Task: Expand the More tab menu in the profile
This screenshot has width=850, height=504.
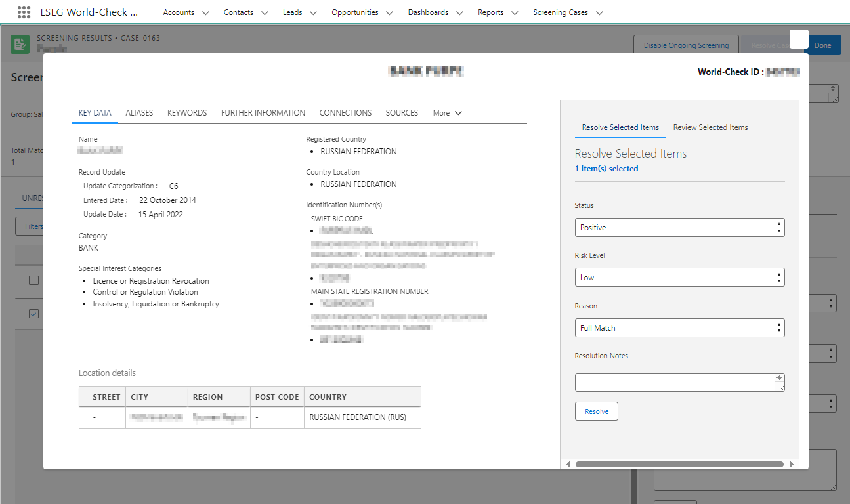Action: pos(447,113)
